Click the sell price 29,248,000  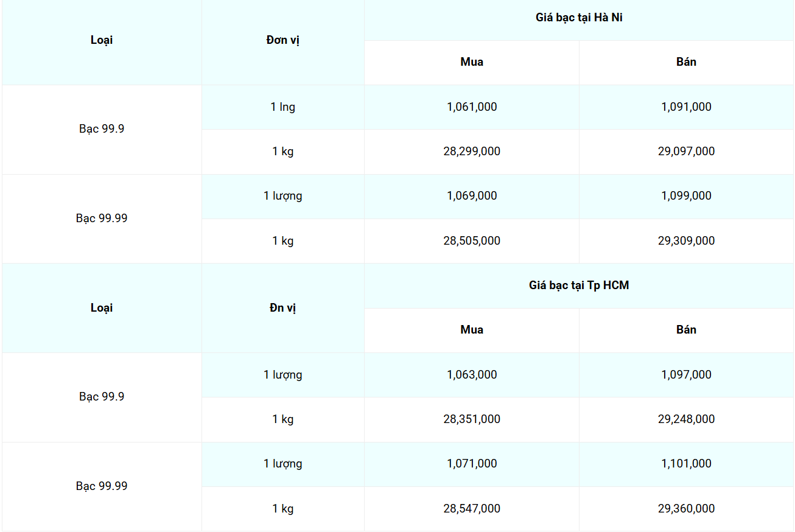pos(686,419)
